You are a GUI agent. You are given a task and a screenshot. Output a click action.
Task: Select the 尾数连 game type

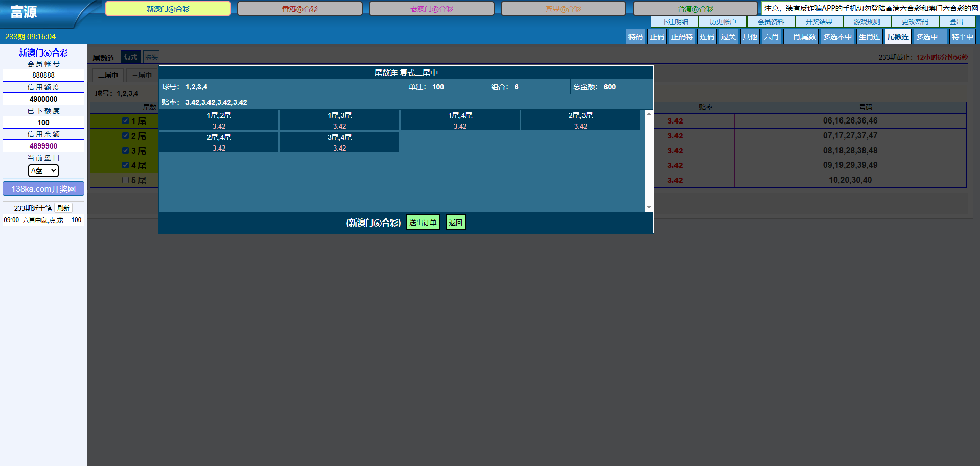[x=898, y=37]
